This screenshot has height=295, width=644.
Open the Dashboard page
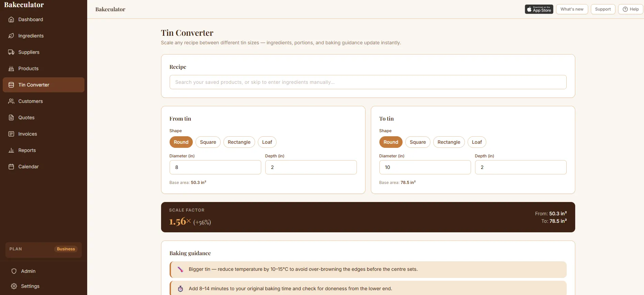click(44, 19)
